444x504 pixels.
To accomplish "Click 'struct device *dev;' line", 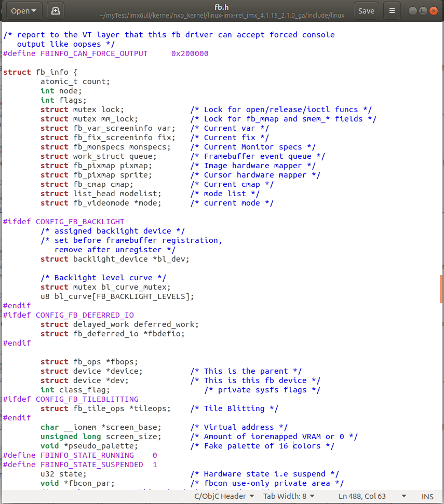I will 85,380.
